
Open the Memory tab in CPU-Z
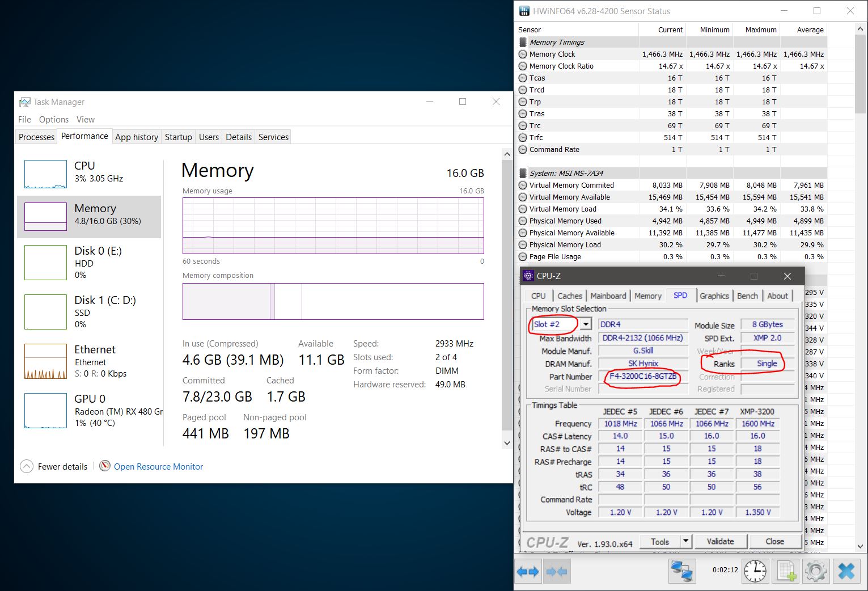(x=648, y=296)
